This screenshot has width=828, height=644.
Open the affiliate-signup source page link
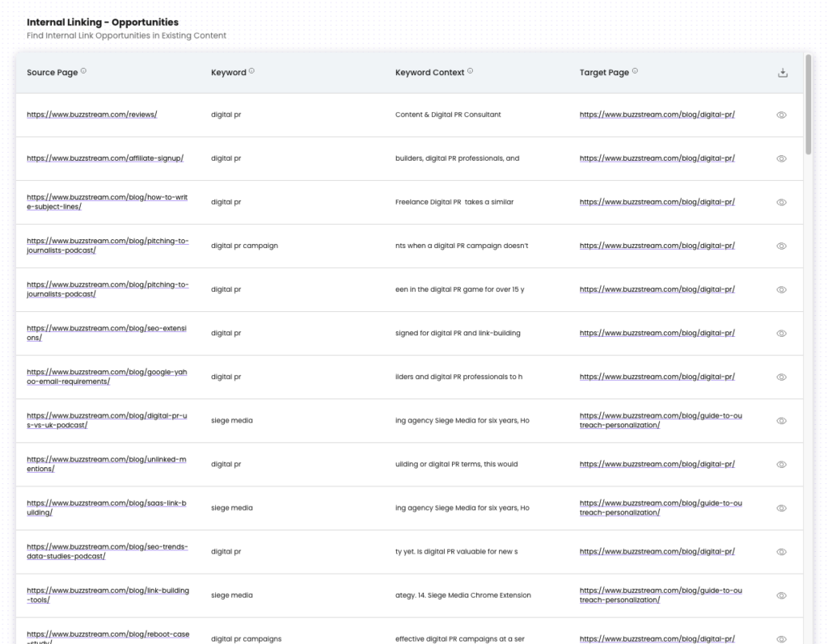tap(105, 158)
